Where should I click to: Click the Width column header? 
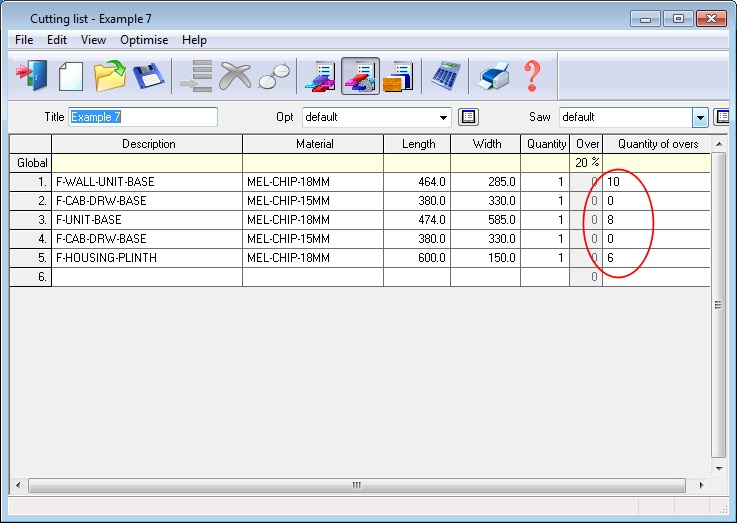pos(486,144)
